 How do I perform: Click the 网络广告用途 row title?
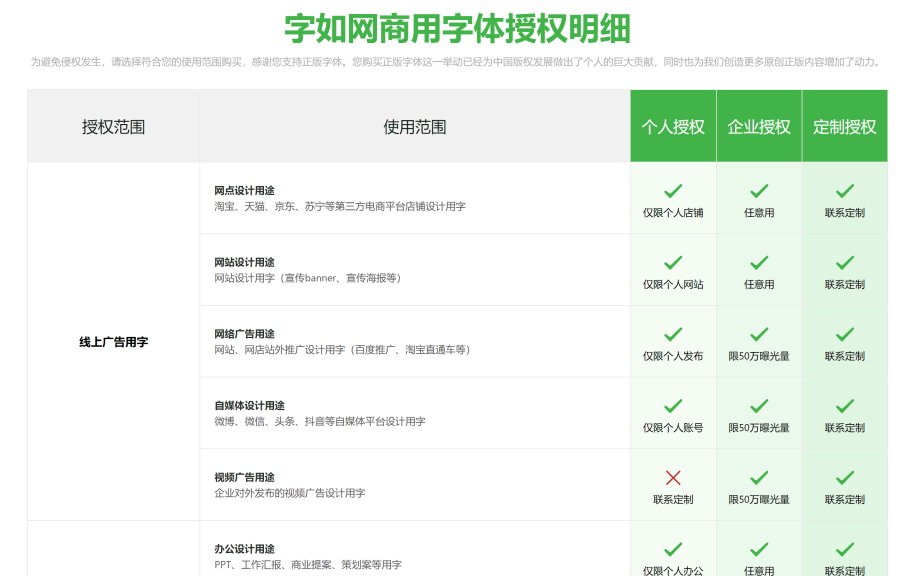point(244,333)
